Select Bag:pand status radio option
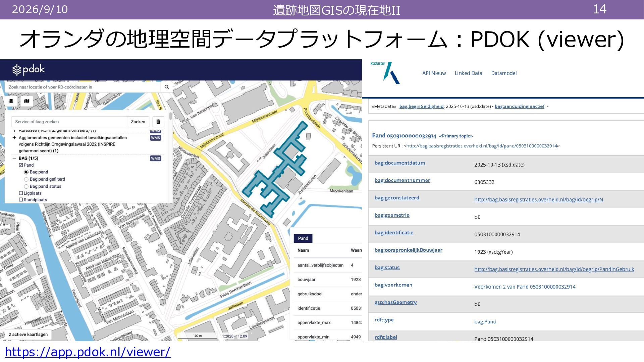Image resolution: width=644 pixels, height=362 pixels. pyautogui.click(x=26, y=186)
